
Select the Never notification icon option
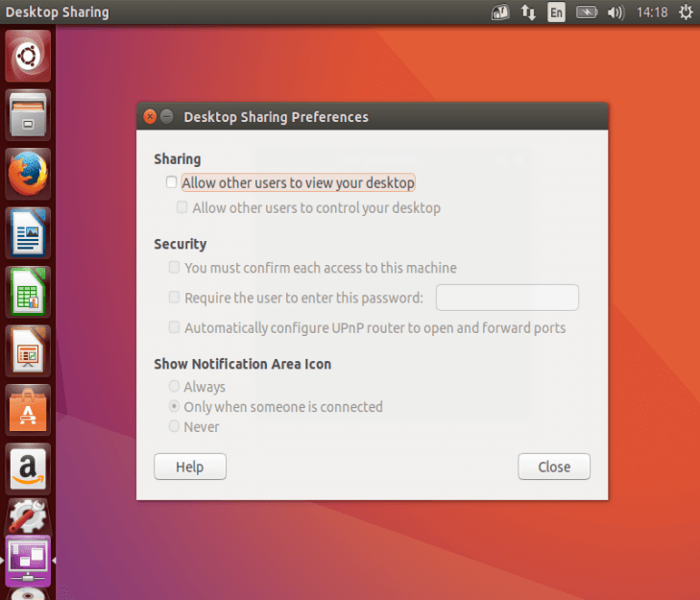pyautogui.click(x=175, y=427)
